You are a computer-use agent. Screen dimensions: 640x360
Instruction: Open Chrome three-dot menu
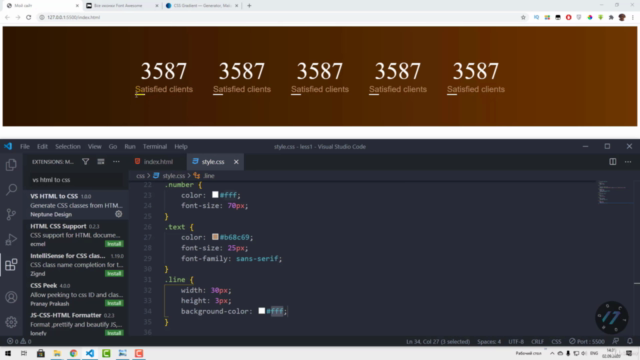coord(633,18)
